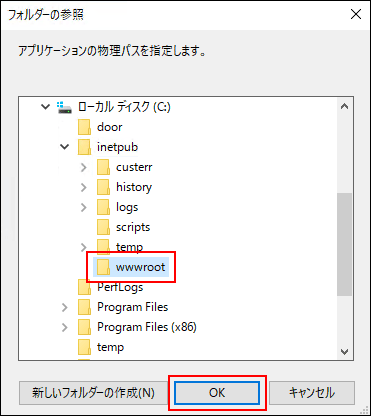Expand the custerr folder

point(84,167)
